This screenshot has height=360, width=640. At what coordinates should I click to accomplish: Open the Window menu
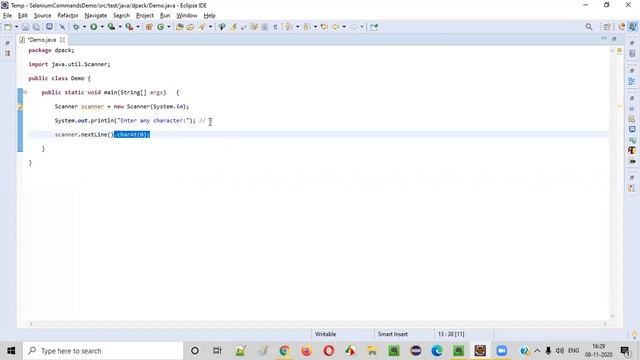pyautogui.click(x=187, y=16)
